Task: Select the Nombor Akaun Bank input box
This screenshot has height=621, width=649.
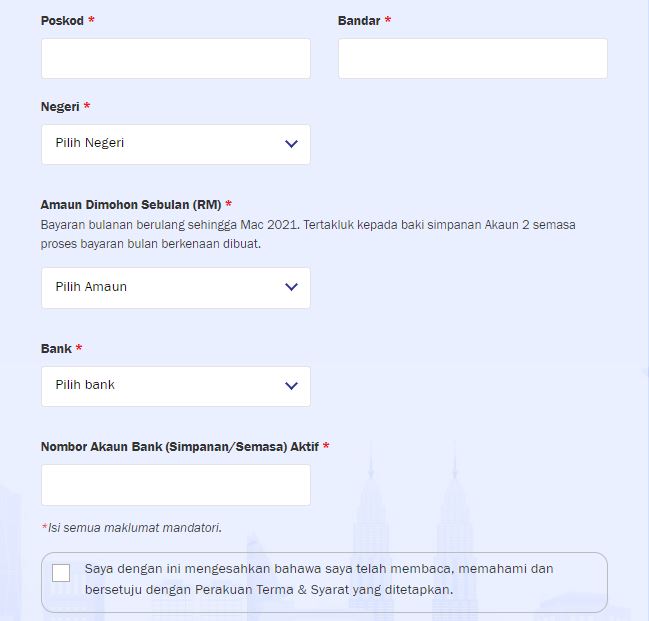Action: (176, 485)
